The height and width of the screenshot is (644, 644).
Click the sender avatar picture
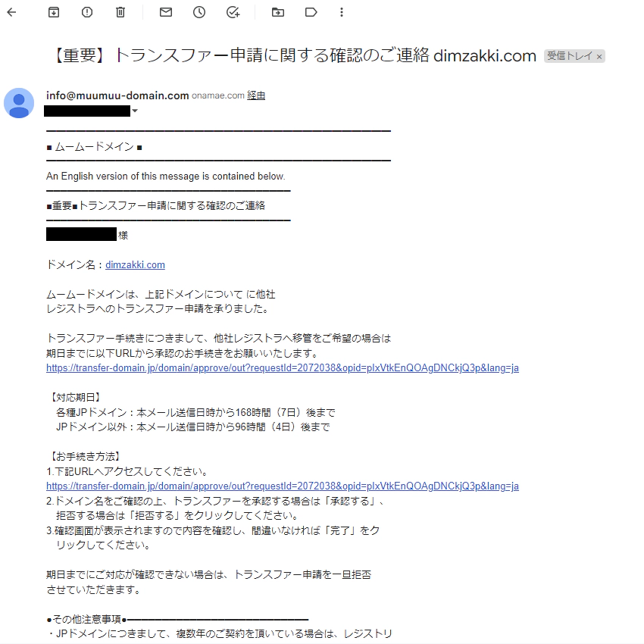coord(19,103)
